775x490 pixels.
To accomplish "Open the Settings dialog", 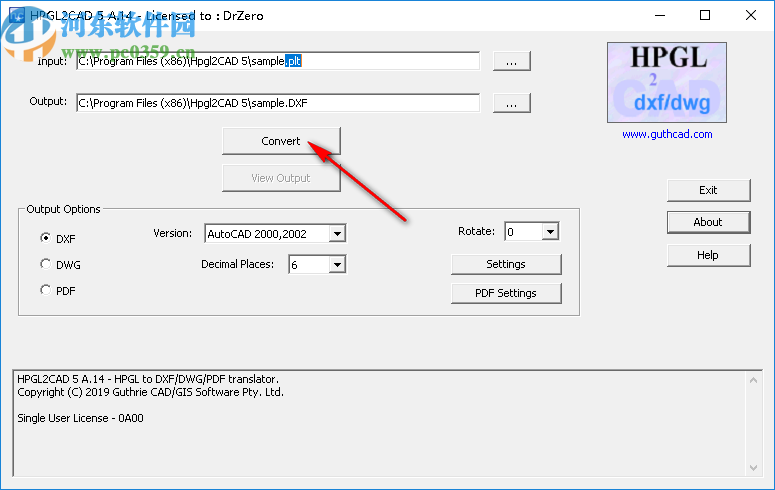I will point(506,264).
